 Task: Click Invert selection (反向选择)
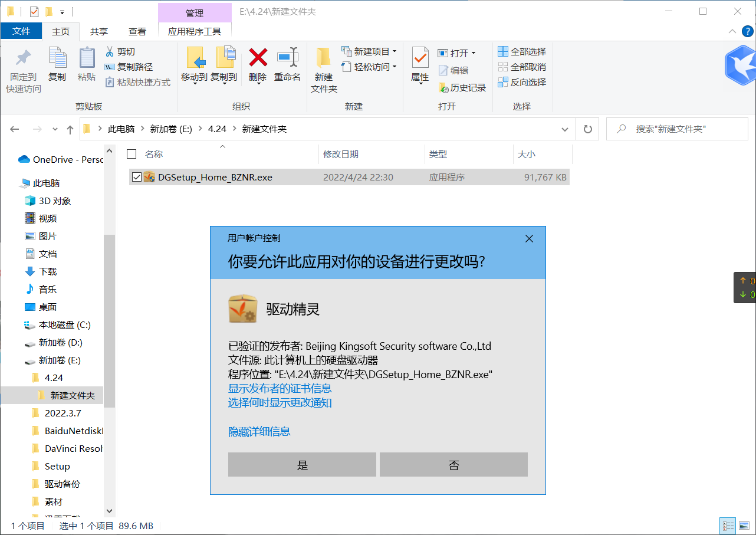(x=522, y=83)
